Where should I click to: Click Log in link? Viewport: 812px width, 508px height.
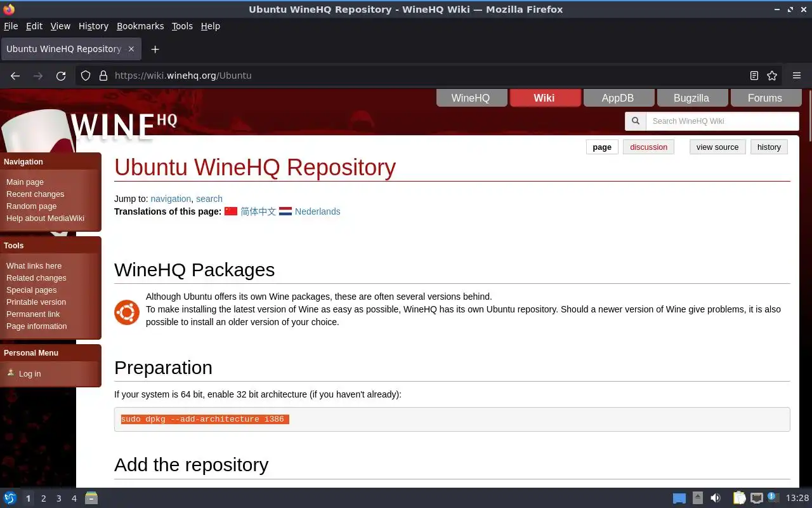(x=29, y=373)
